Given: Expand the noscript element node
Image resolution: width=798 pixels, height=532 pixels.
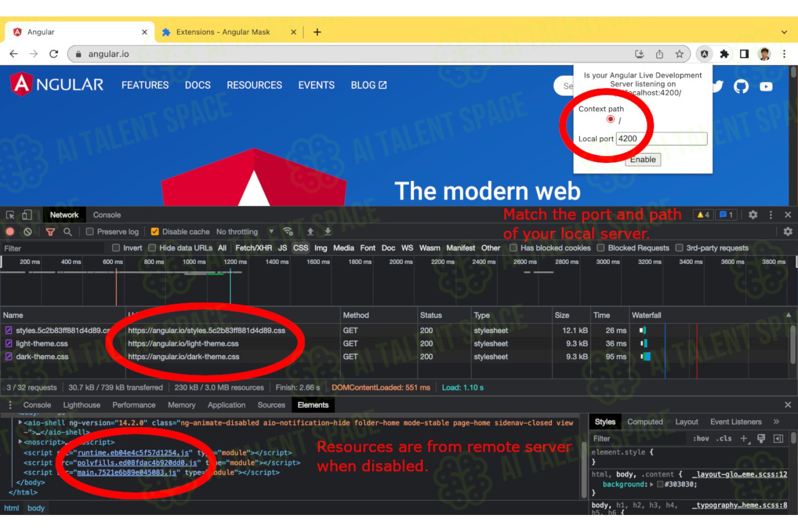Looking at the screenshot, I should 20,442.
